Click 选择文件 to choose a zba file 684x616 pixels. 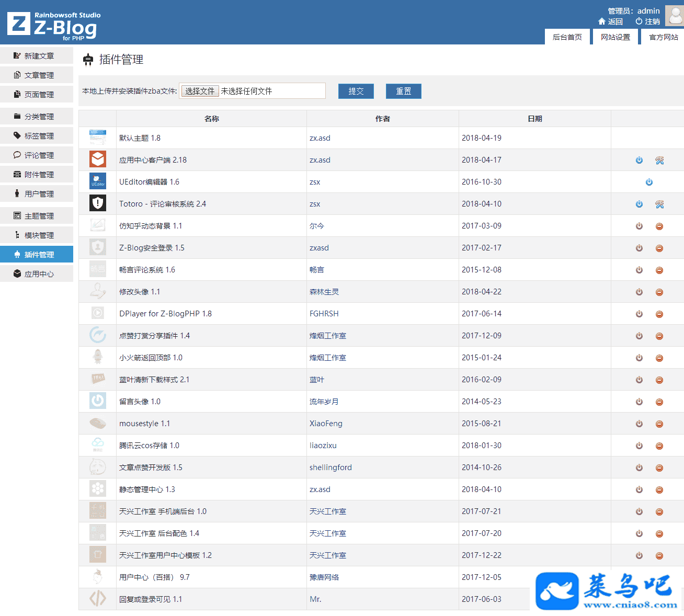pyautogui.click(x=200, y=92)
